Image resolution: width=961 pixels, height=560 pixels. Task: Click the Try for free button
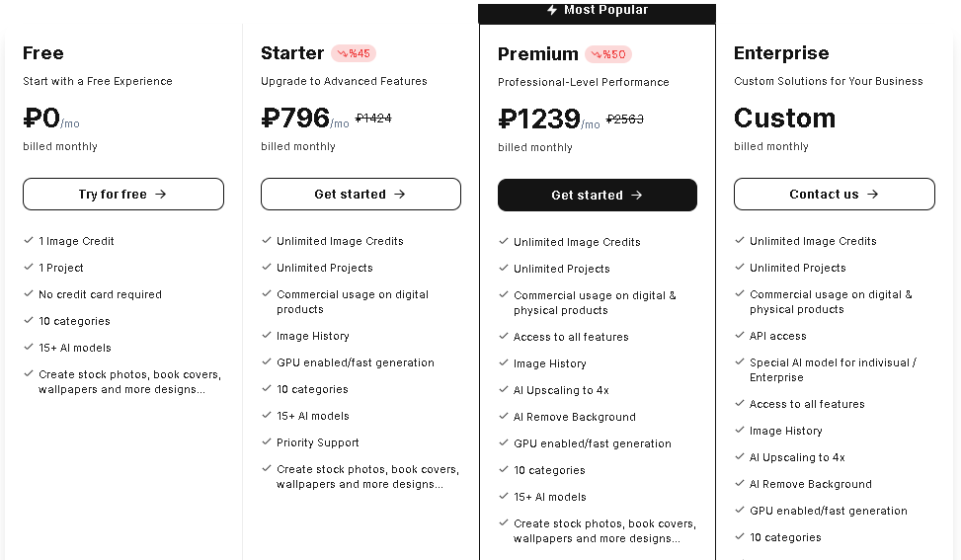[x=123, y=195]
